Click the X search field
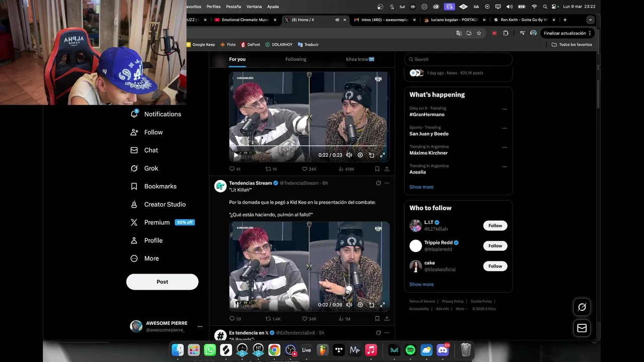The width and height of the screenshot is (644, 362). [x=458, y=59]
